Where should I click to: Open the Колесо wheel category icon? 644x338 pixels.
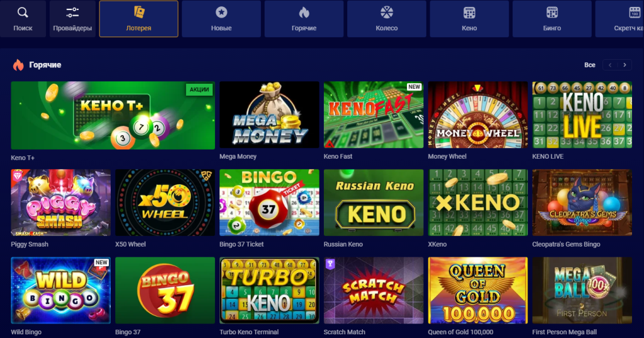pyautogui.click(x=387, y=13)
